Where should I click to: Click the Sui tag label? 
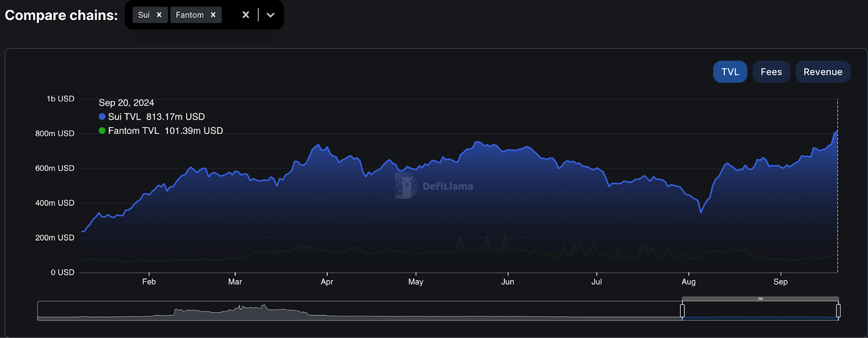coord(144,15)
